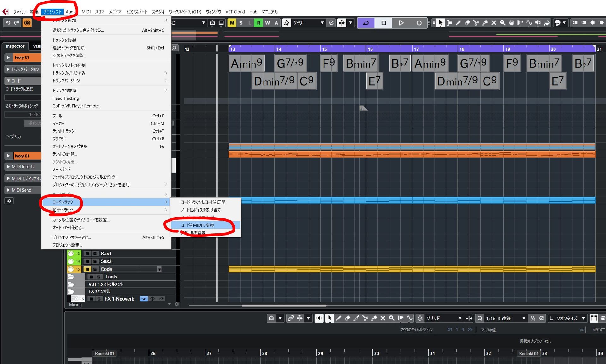Select the Draw pencil tool in the top toolbar

pyautogui.click(x=458, y=23)
